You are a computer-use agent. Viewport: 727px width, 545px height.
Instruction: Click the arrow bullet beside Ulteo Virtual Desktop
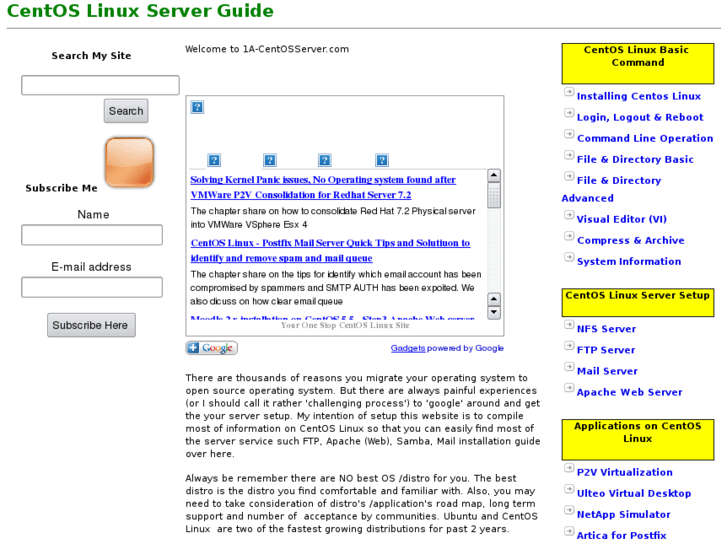coord(569,489)
